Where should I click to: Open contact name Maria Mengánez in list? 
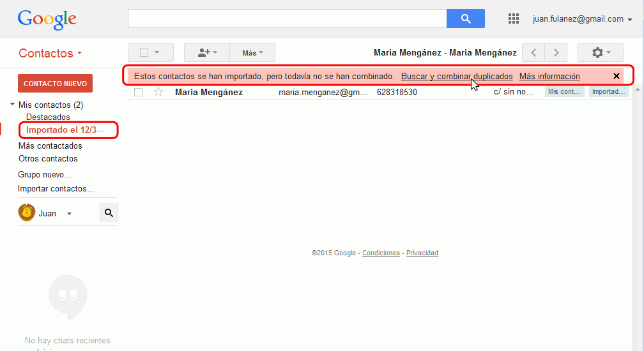[209, 93]
